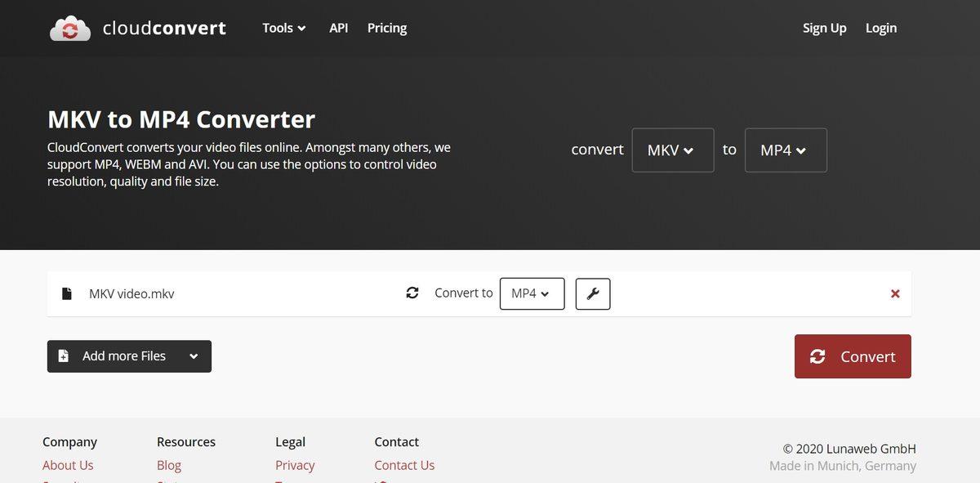Expand the MP4 target format dropdown in header
The width and height of the screenshot is (980, 483).
(x=785, y=150)
